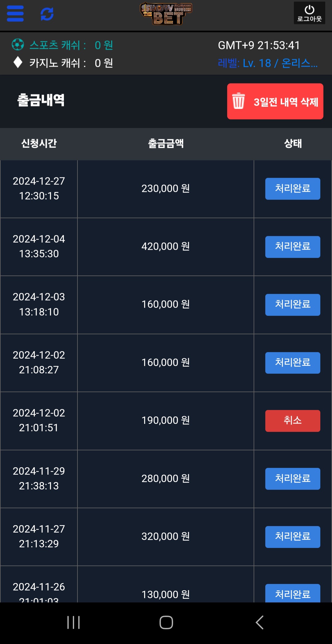Screen dimensions: 332x644
Task: Tap the Show Me The Bet logo
Action: pos(166,14)
